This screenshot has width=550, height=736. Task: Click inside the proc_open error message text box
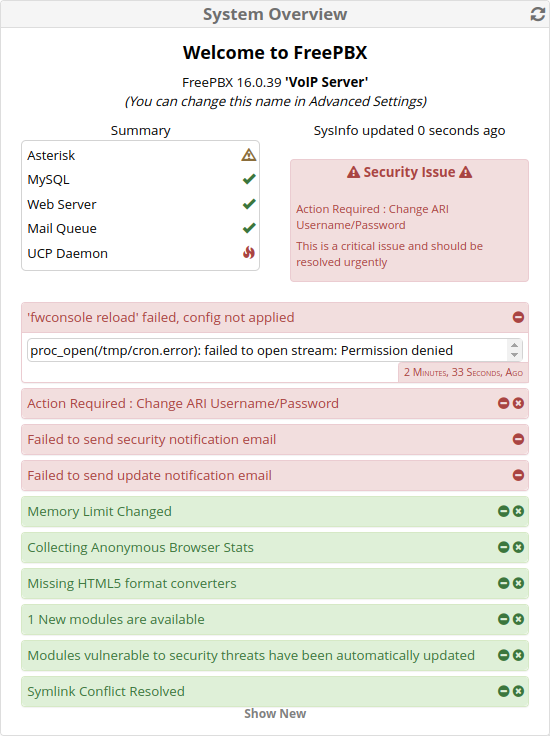268,351
